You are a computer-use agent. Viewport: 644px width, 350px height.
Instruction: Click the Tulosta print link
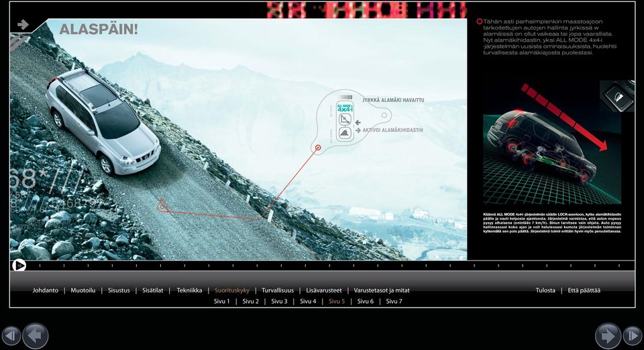point(545,290)
